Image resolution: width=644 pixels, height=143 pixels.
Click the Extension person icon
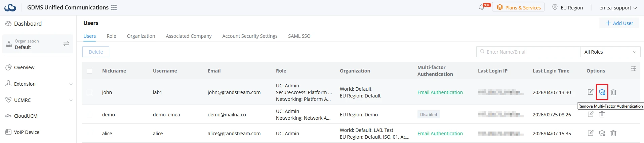(8, 84)
